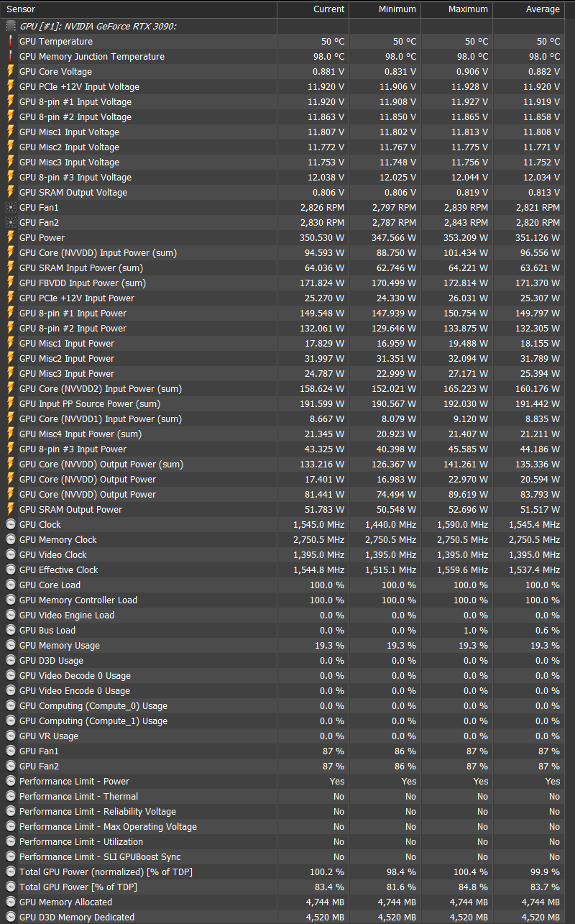Click the 100.4 % maximum normalized GPU power
This screenshot has width=575, height=924.
[x=470, y=872]
